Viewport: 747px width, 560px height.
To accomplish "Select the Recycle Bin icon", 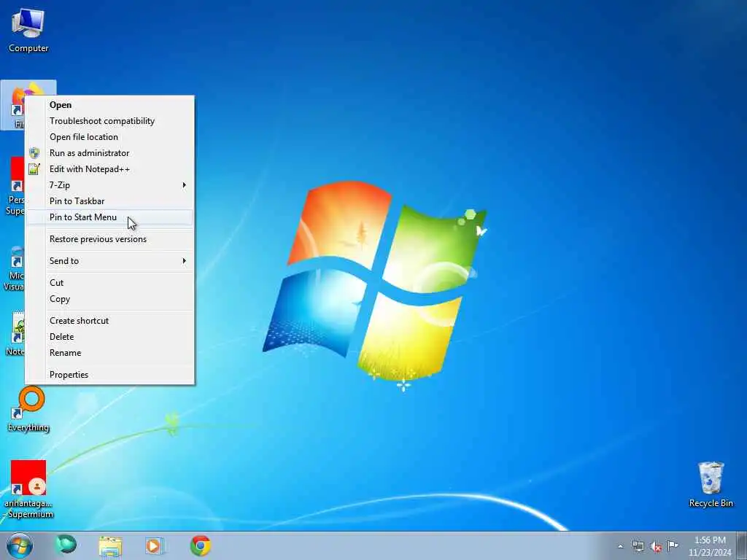I will [711, 485].
